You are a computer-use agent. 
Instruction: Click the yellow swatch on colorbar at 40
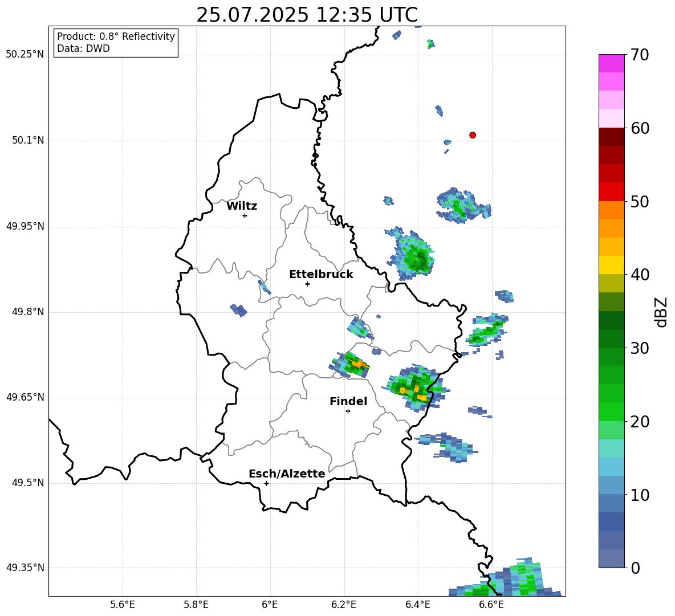click(x=611, y=265)
